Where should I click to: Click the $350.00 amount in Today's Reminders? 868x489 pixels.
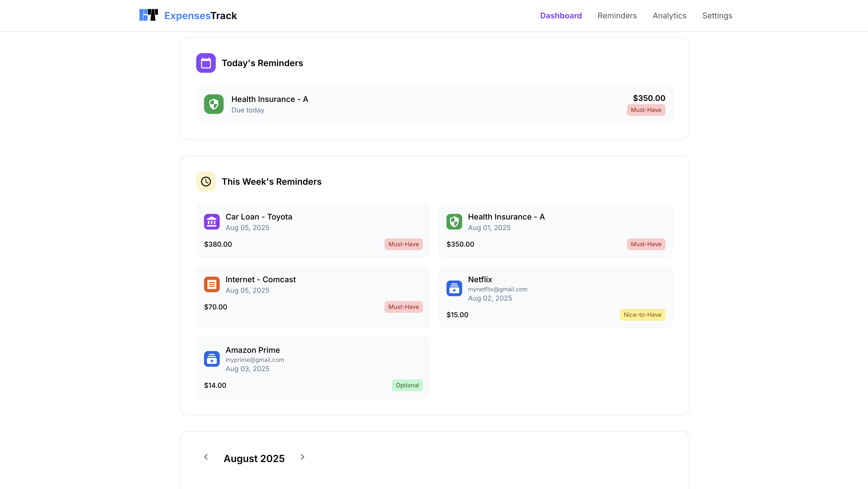point(649,98)
